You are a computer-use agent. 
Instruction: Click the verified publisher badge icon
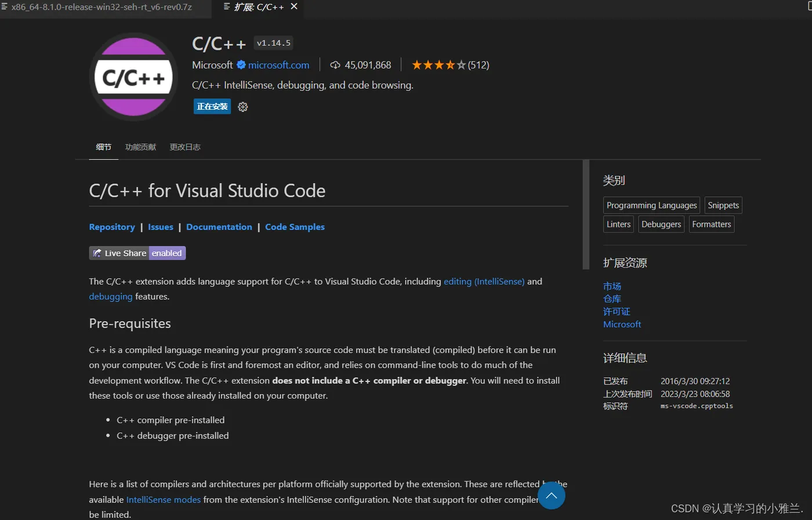pyautogui.click(x=241, y=65)
